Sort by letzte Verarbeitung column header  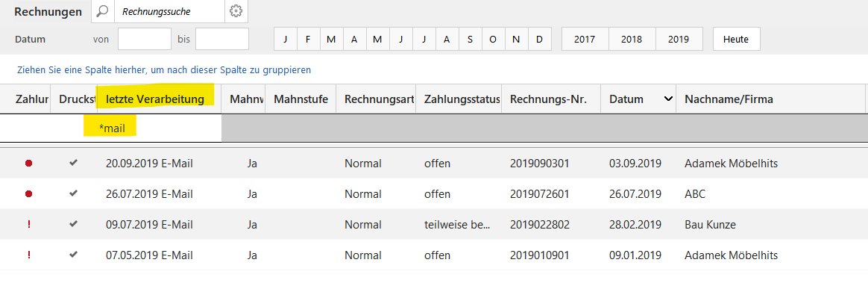(x=155, y=99)
